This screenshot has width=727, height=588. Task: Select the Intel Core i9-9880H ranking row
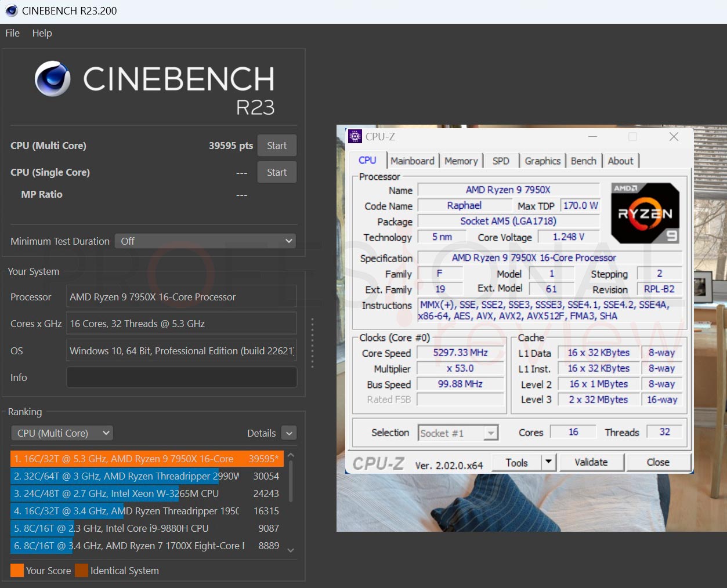tap(147, 528)
